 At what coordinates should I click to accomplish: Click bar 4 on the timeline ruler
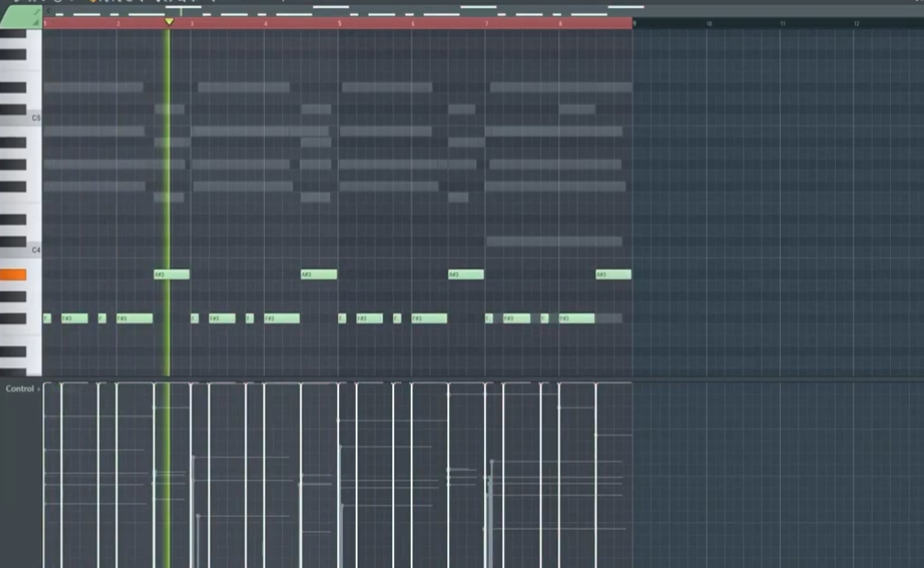click(x=266, y=24)
